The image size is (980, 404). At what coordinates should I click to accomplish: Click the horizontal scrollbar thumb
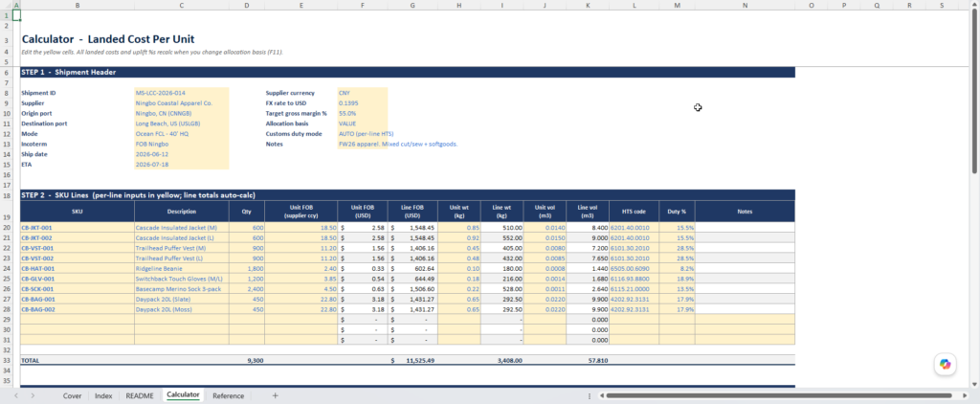[x=778, y=396]
